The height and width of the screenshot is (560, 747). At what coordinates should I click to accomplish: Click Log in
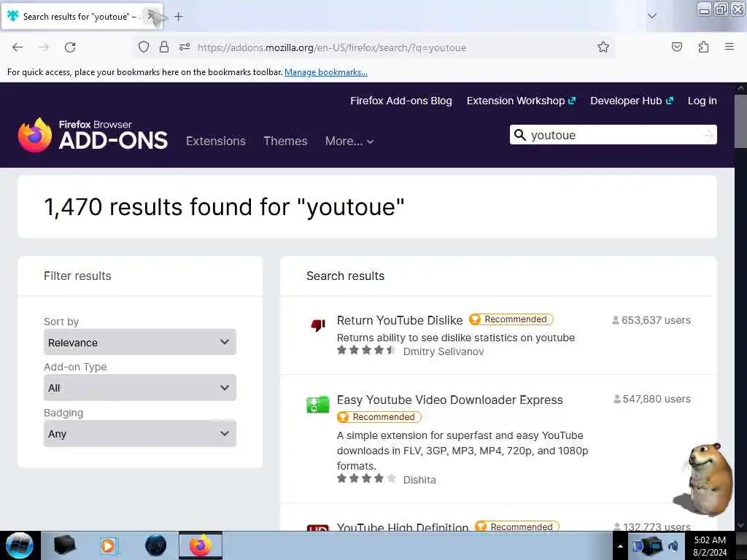click(703, 101)
